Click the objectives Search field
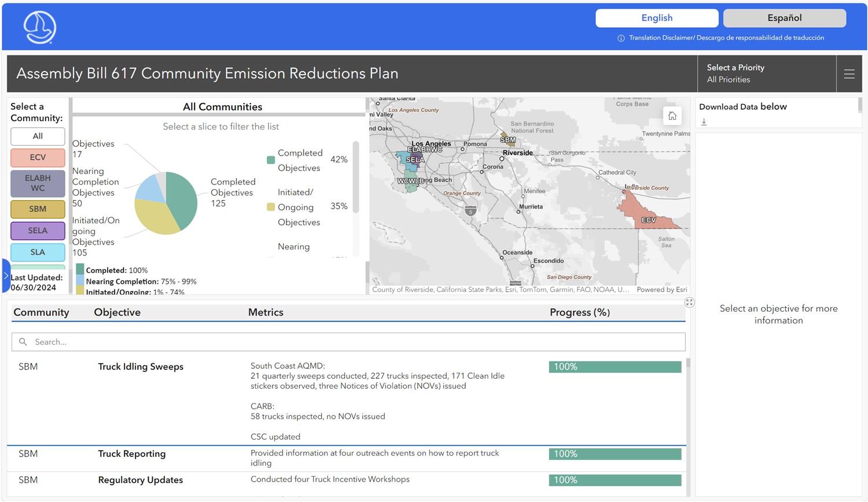868x502 pixels. pyautogui.click(x=347, y=342)
